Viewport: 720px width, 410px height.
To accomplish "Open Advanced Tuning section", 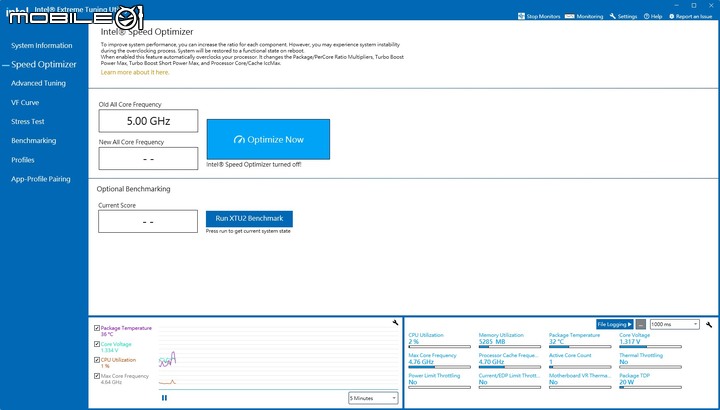I will (x=38, y=83).
